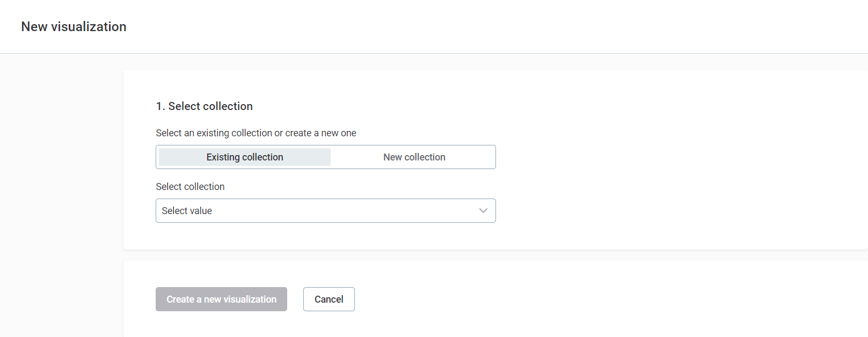This screenshot has width=868, height=337.
Task: Click the New visualization page title
Action: click(x=74, y=26)
